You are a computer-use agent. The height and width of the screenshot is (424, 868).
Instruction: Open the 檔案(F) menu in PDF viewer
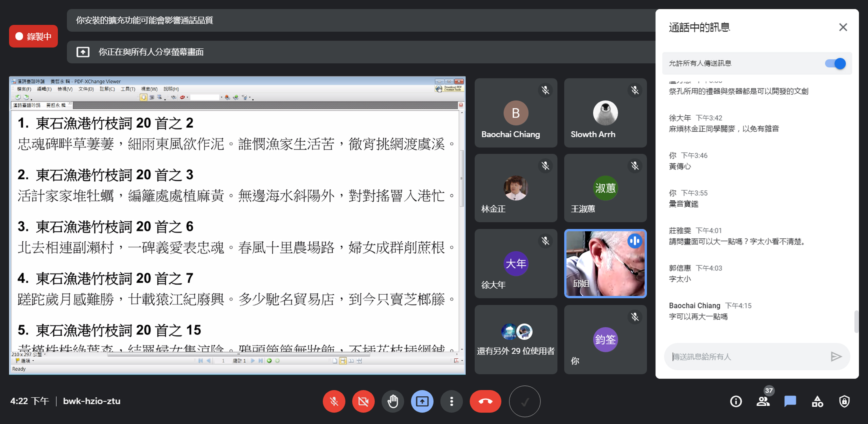[24, 89]
